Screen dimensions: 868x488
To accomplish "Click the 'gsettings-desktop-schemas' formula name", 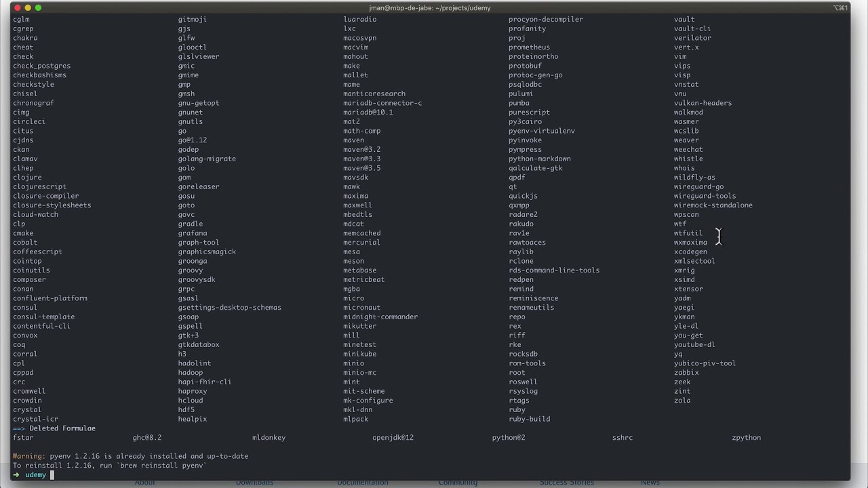I will point(229,308).
